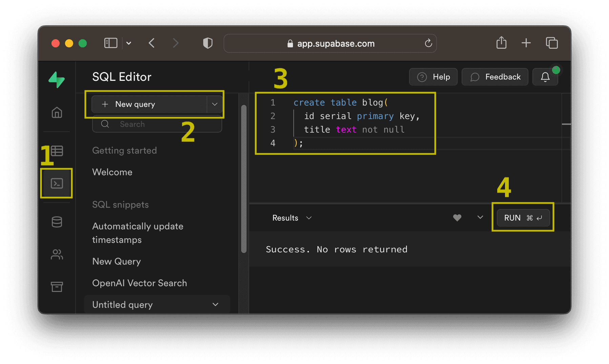Image resolution: width=609 pixels, height=364 pixels.
Task: Select the OpenAI Vector Search snippet
Action: point(140,283)
